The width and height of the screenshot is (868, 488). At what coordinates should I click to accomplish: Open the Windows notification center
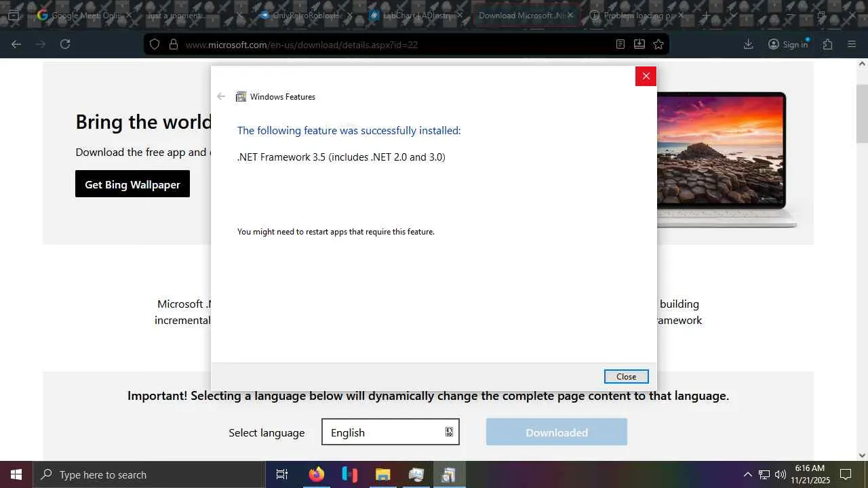[x=846, y=474]
